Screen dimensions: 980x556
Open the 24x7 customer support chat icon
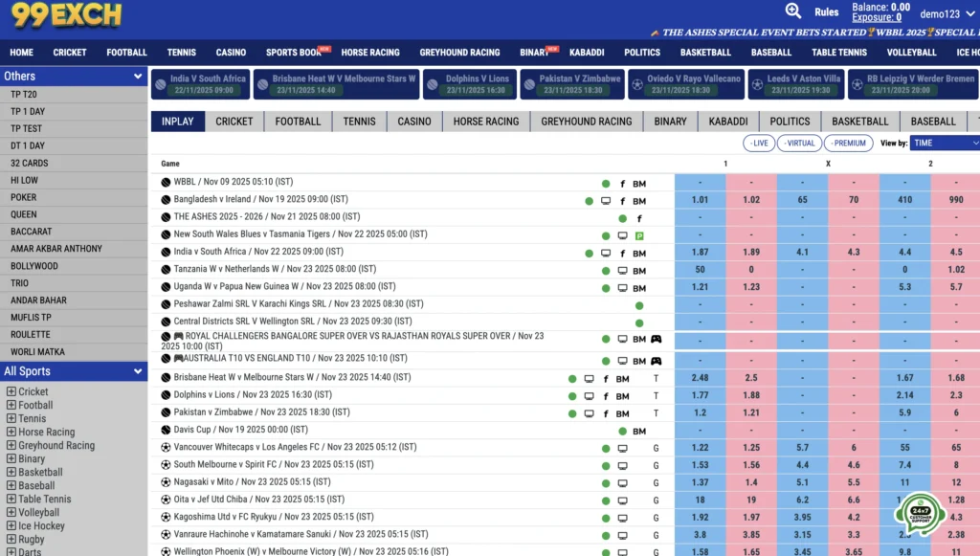[x=919, y=514]
